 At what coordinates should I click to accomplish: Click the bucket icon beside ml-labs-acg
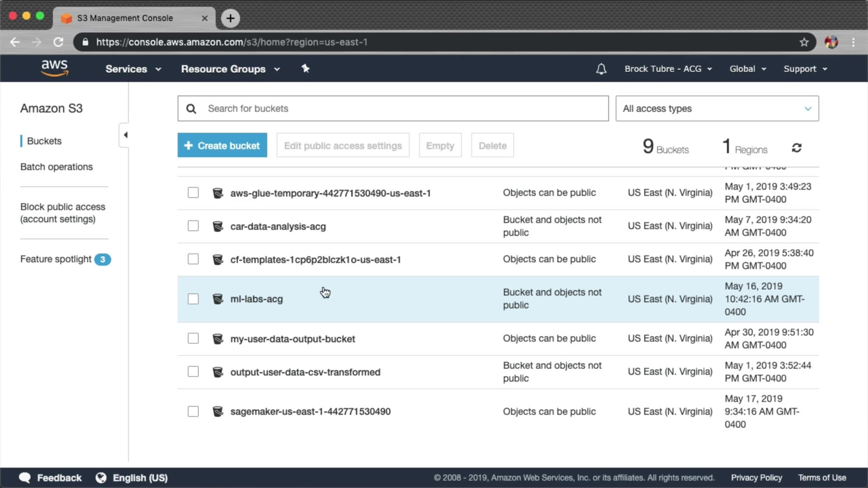(218, 299)
